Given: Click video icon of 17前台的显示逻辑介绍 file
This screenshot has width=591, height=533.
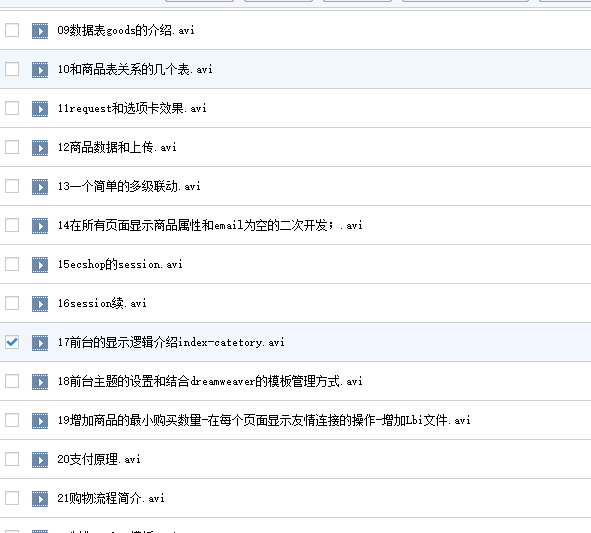Looking at the screenshot, I should [40, 343].
